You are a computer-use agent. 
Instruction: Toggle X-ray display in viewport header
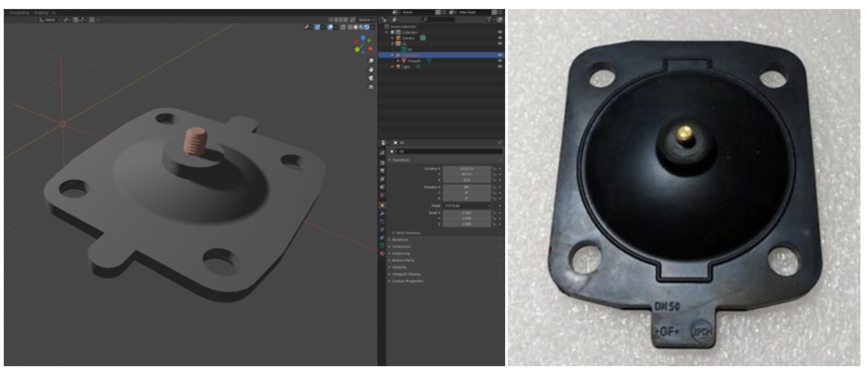tap(343, 27)
